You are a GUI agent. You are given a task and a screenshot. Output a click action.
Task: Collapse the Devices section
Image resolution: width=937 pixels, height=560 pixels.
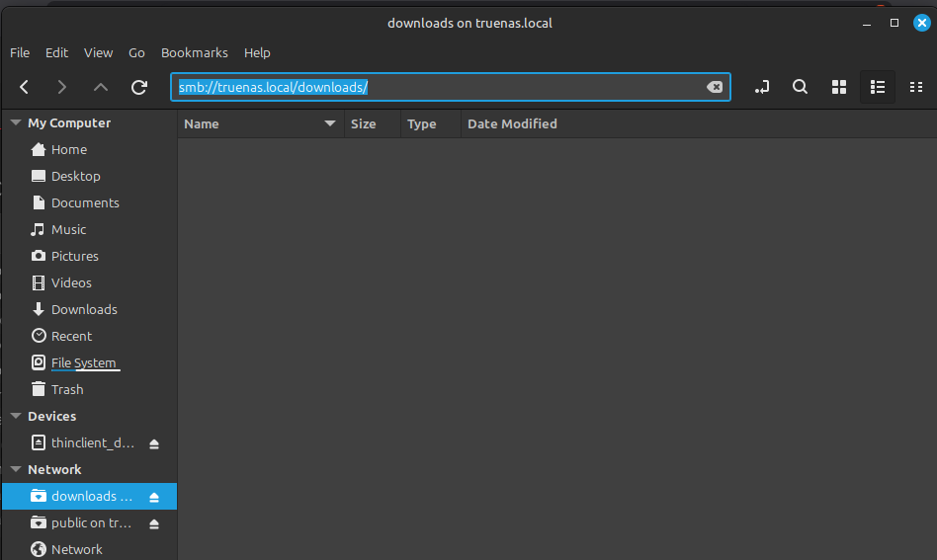(16, 417)
